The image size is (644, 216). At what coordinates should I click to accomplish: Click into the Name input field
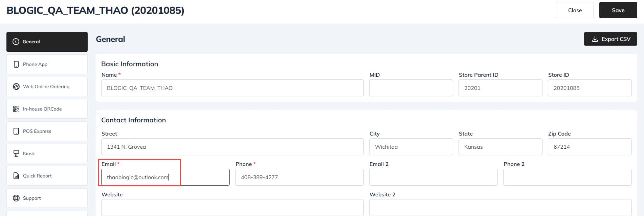coord(232,88)
